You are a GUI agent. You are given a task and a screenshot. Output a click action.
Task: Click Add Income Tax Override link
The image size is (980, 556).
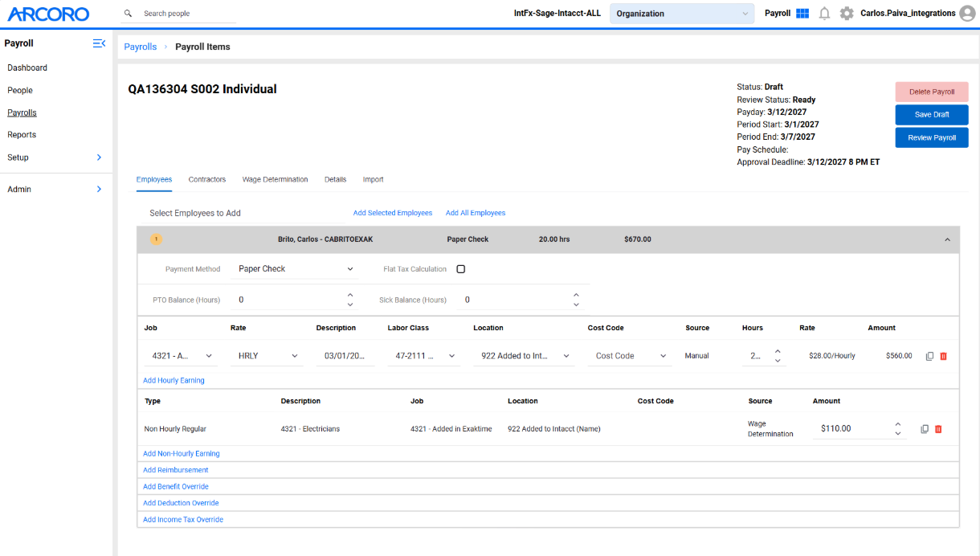pyautogui.click(x=183, y=520)
